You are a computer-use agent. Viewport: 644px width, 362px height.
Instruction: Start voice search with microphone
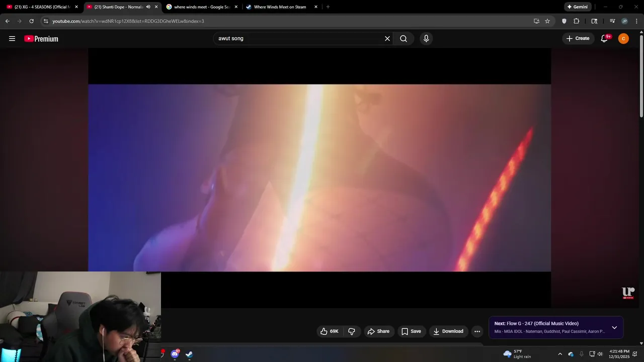pos(426,39)
